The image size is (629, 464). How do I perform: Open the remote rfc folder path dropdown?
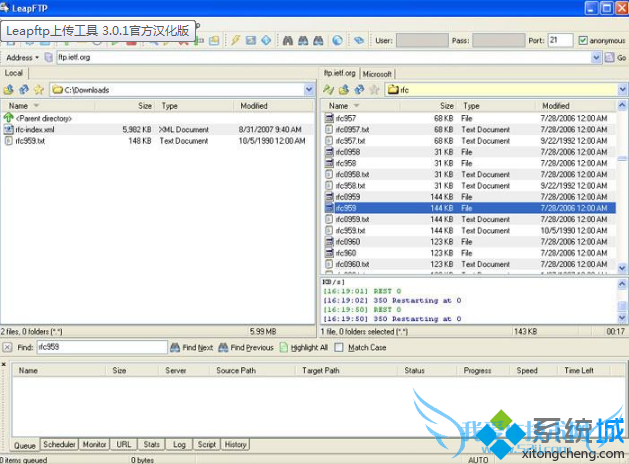pyautogui.click(x=622, y=90)
